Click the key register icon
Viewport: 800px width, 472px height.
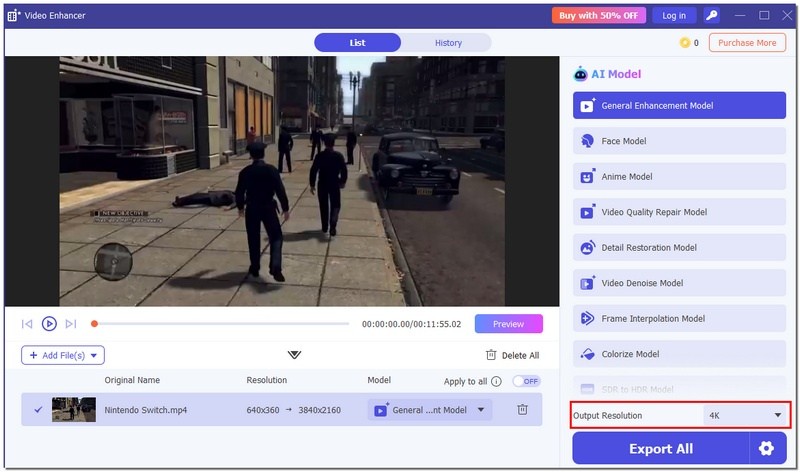711,15
